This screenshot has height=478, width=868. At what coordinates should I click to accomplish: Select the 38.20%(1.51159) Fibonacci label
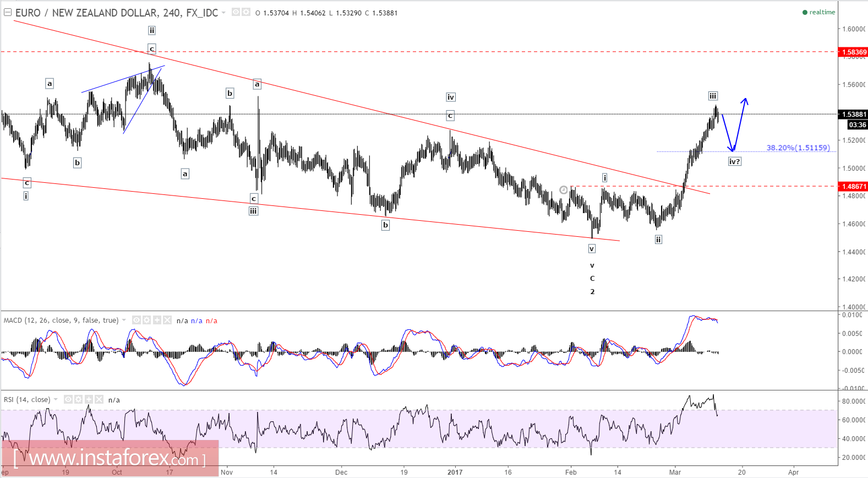(x=798, y=148)
